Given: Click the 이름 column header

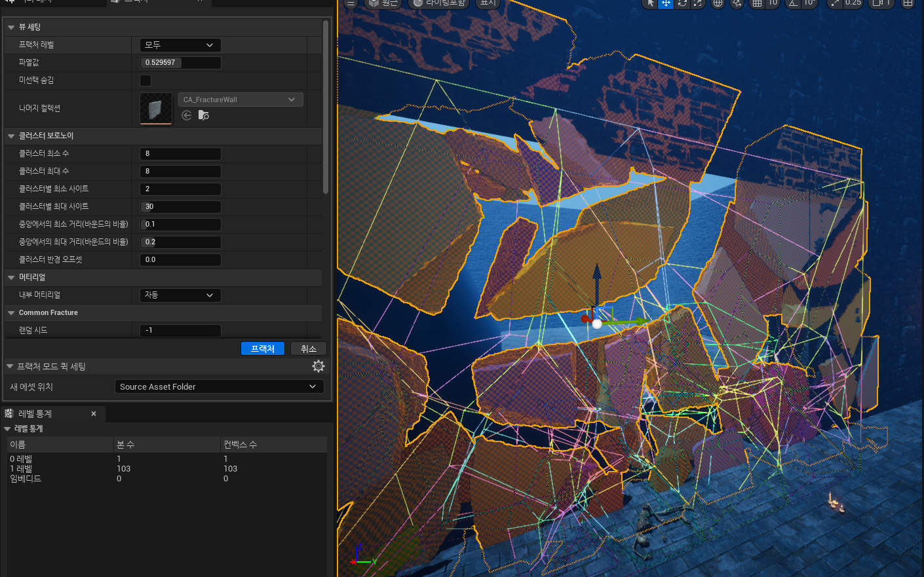Looking at the screenshot, I should [x=60, y=445].
